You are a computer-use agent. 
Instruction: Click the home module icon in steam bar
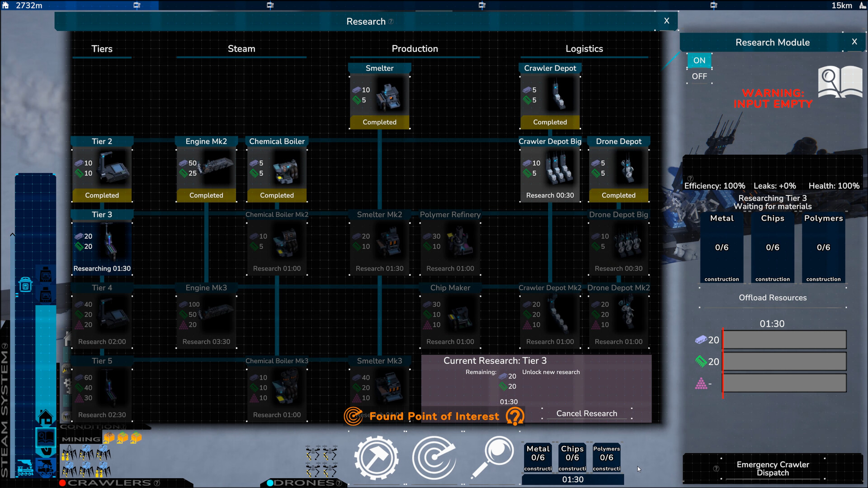click(x=46, y=417)
